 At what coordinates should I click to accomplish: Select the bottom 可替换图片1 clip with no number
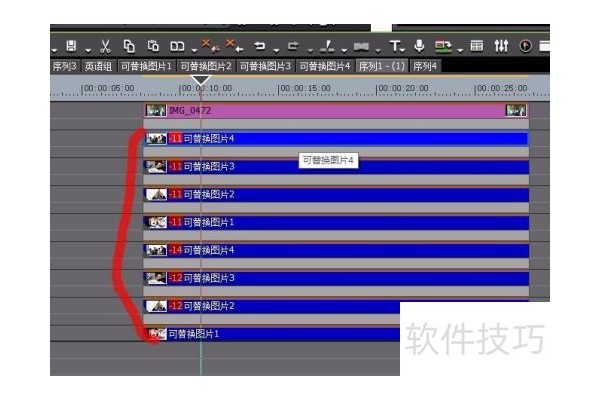coord(272,334)
